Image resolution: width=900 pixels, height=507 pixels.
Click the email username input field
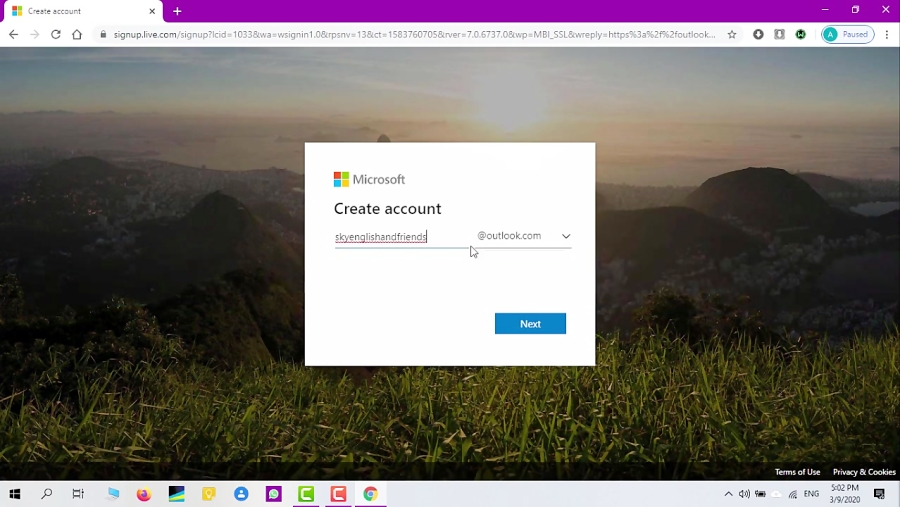(402, 237)
